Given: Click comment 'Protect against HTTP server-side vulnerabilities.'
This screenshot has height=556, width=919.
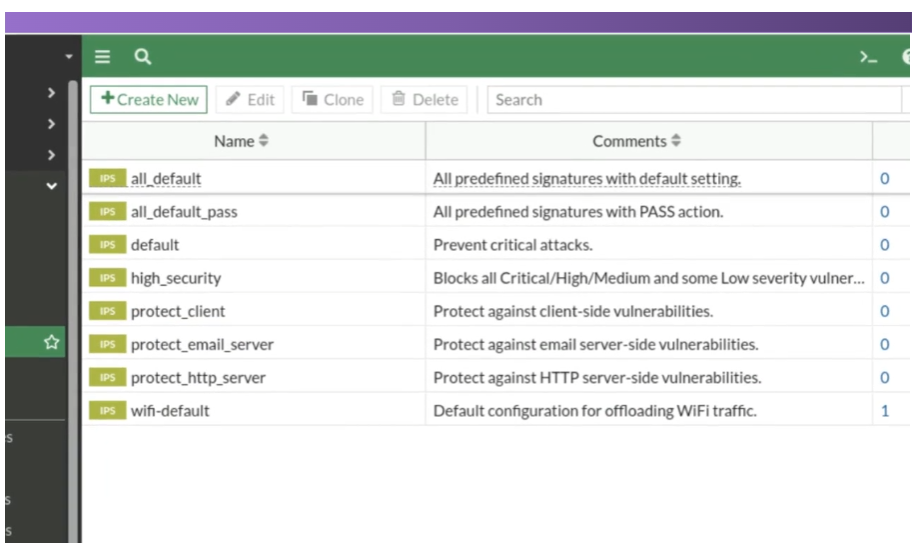Looking at the screenshot, I should tap(597, 378).
